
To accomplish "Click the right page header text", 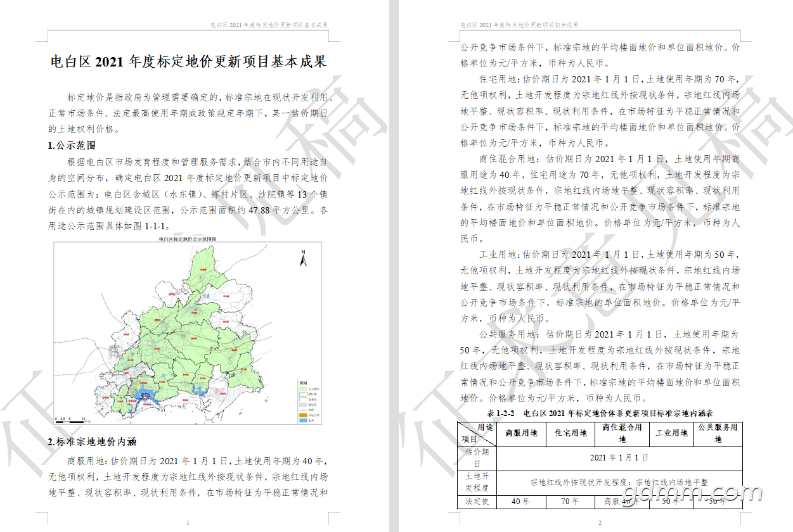I will coord(519,25).
